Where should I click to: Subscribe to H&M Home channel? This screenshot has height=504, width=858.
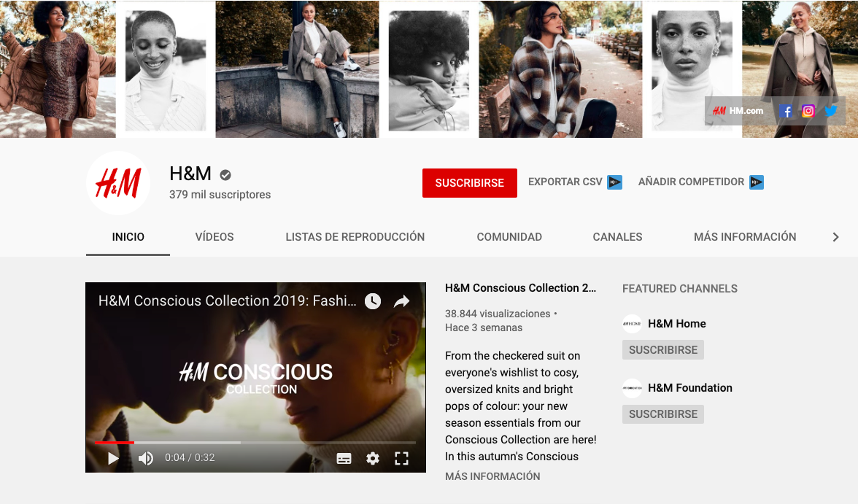coord(662,349)
